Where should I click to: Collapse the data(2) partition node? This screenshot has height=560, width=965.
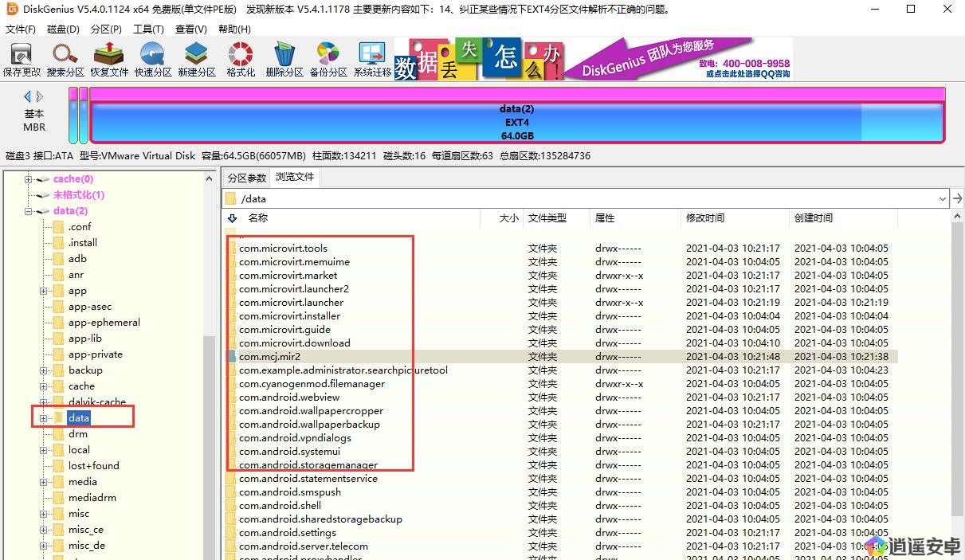(x=29, y=211)
